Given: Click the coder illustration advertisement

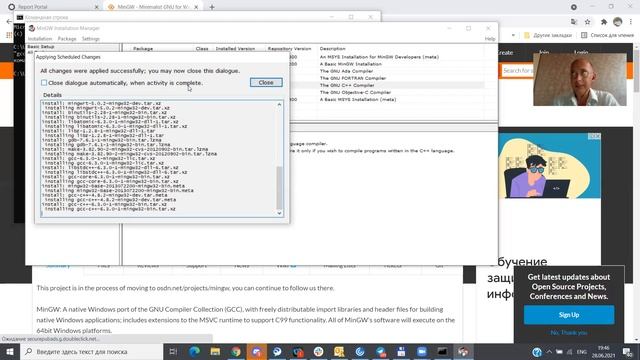Looking at the screenshot, I should click(549, 165).
